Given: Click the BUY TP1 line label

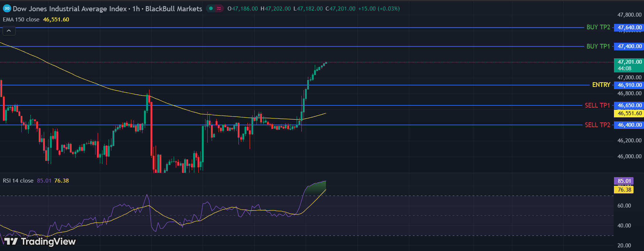Looking at the screenshot, I should (x=598, y=46).
